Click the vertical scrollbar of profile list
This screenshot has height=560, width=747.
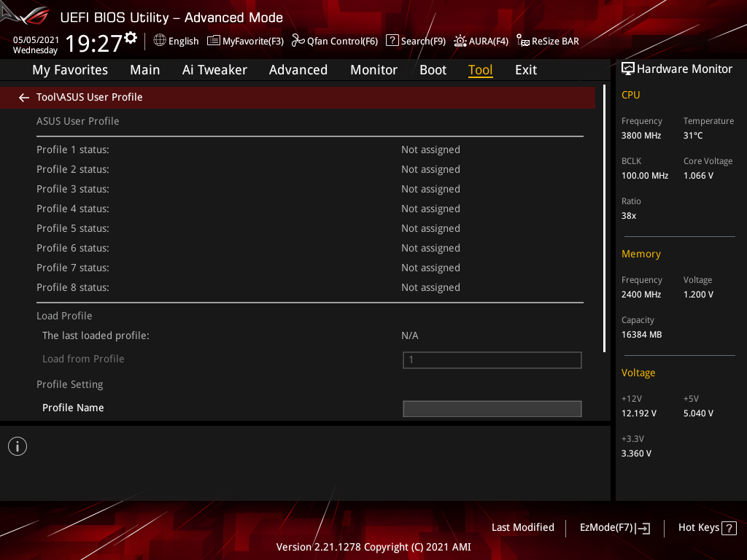pyautogui.click(x=604, y=219)
